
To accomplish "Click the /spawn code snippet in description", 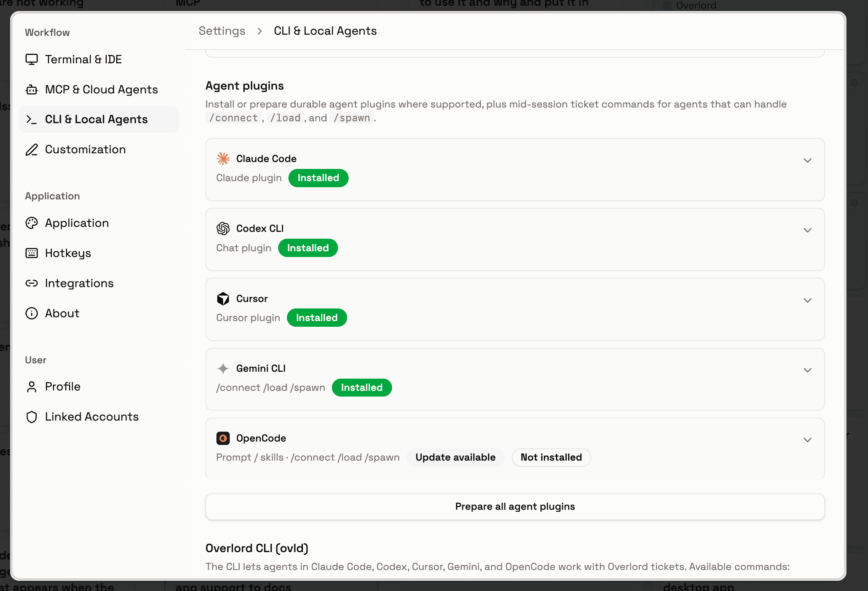I will (x=352, y=118).
